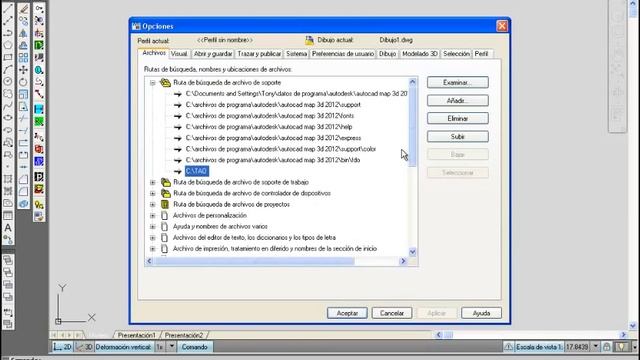Expand 'Ruta de búsqueda de archivo de controlador de dispositivos'
640x360 pixels.
pos(152,193)
